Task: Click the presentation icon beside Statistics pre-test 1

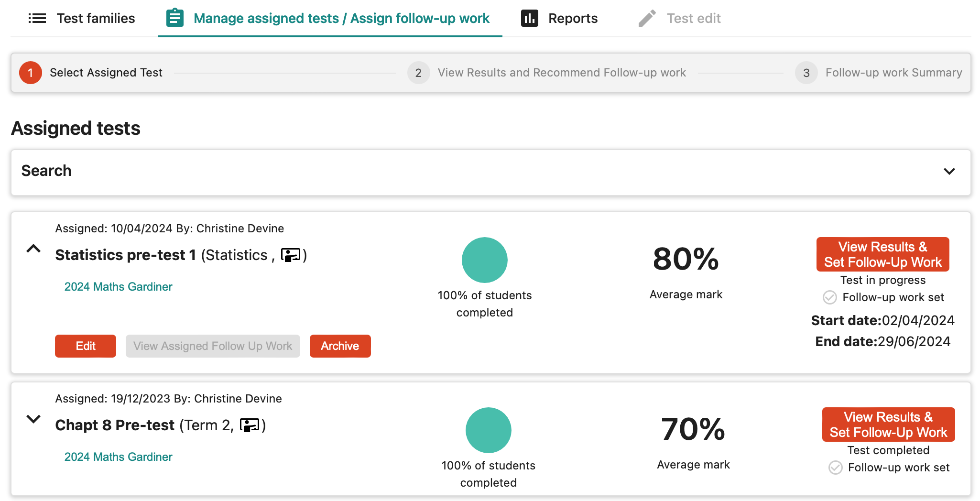Action: (x=291, y=255)
